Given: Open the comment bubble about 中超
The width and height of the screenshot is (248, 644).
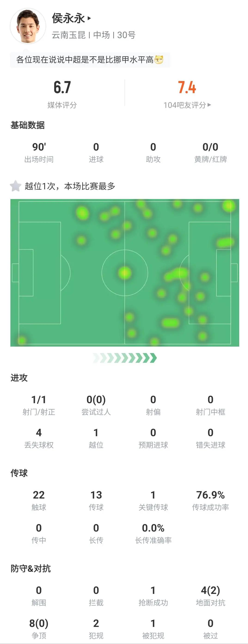Looking at the screenshot, I should pyautogui.click(x=90, y=60).
